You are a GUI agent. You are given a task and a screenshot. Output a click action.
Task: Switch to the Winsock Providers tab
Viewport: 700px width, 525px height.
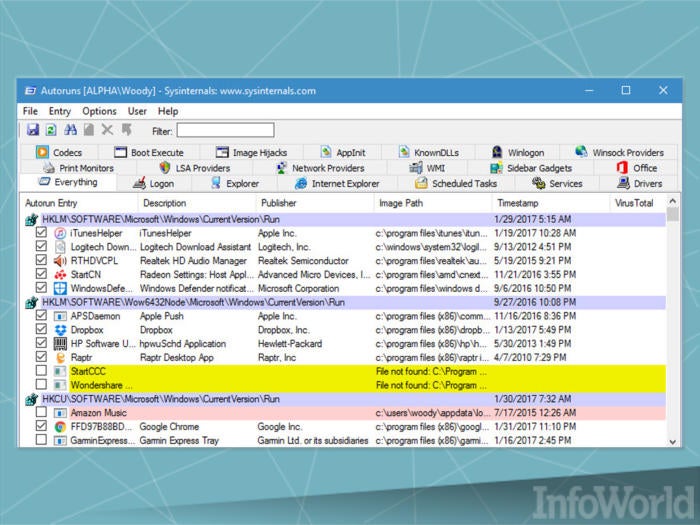point(619,153)
